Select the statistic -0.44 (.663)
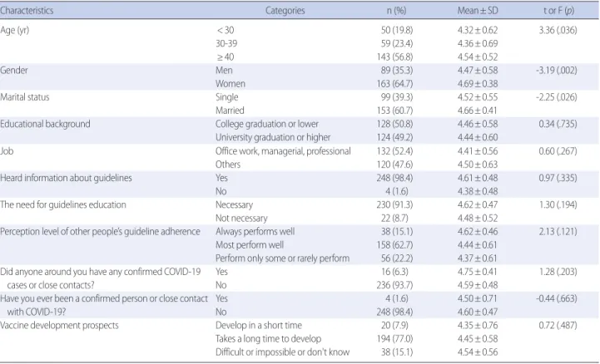 point(557,298)
